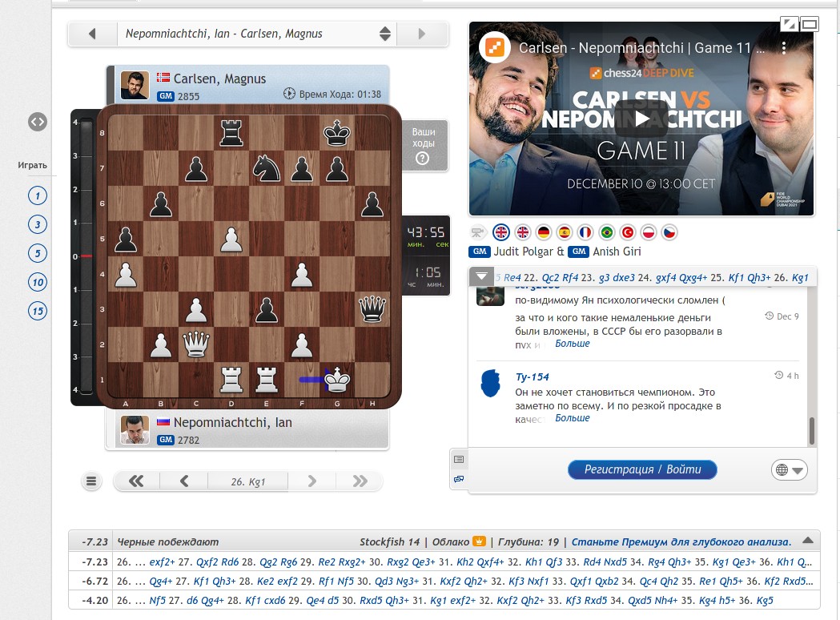
Task: Click the chat panel scrollbar
Action: [x=812, y=431]
